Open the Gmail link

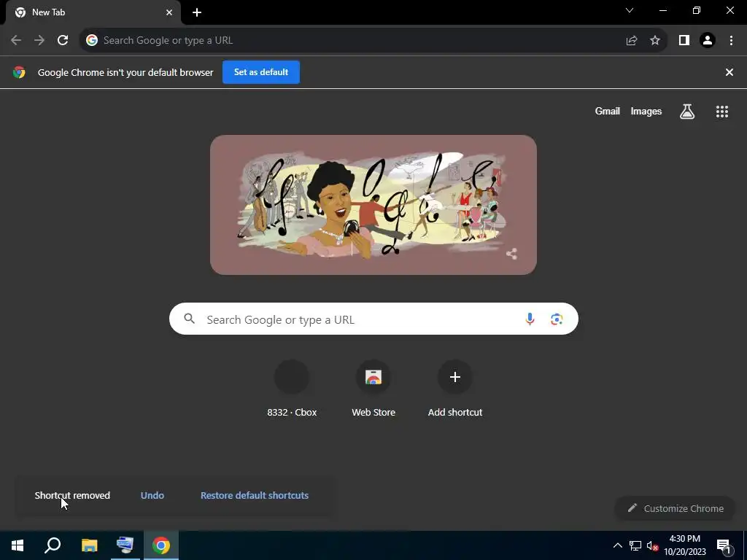click(608, 111)
